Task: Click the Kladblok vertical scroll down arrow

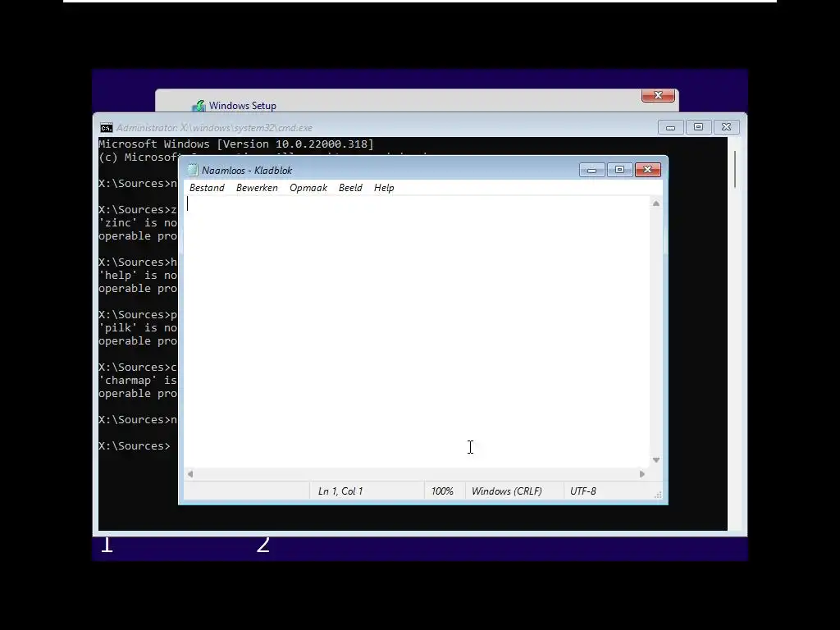Action: point(655,459)
